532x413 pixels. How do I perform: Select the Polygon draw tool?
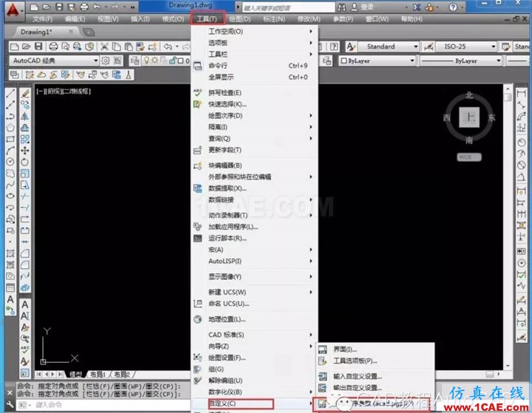pos(10,128)
